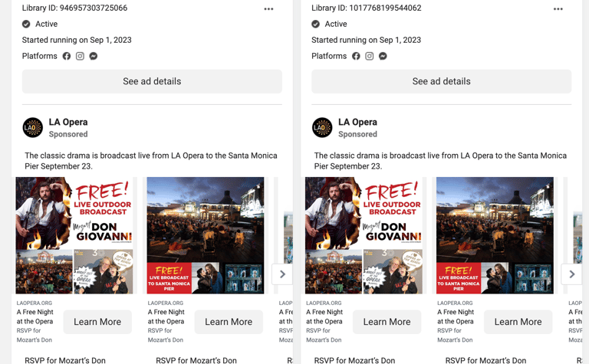589x364 pixels.
Task: Click Instagram platform icon in left ad
Action: [x=80, y=56]
